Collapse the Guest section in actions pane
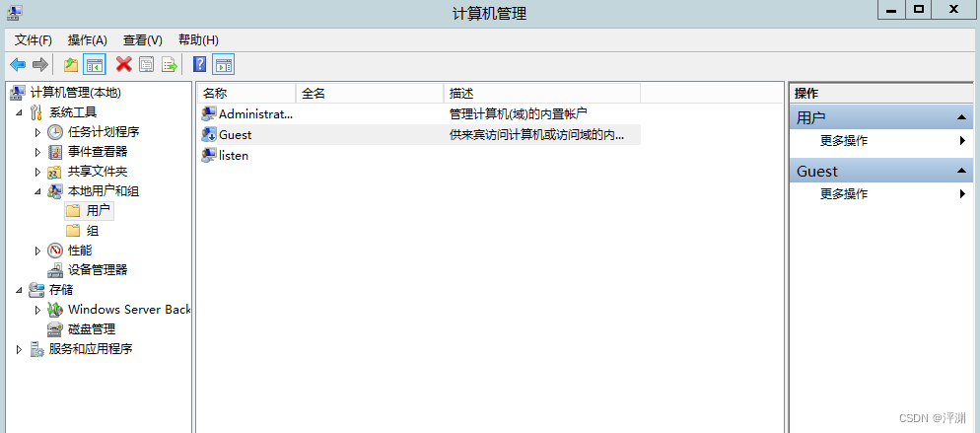Viewport: 980px width, 433px height. click(x=961, y=171)
